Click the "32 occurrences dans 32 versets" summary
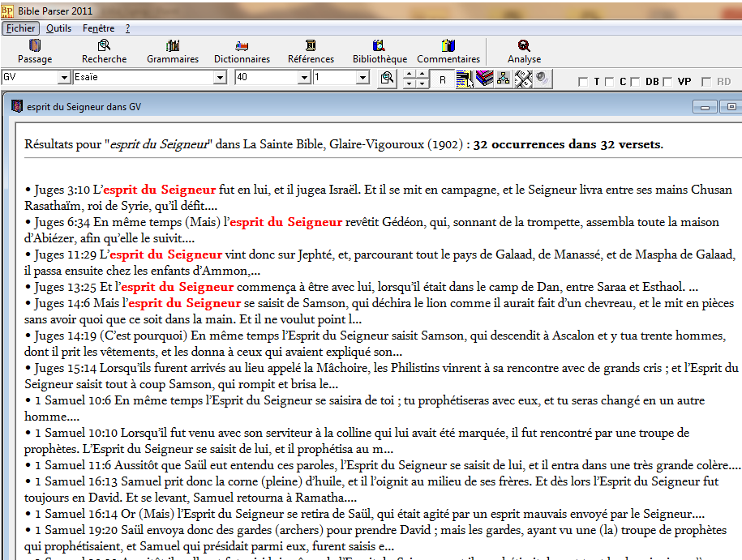 point(568,144)
